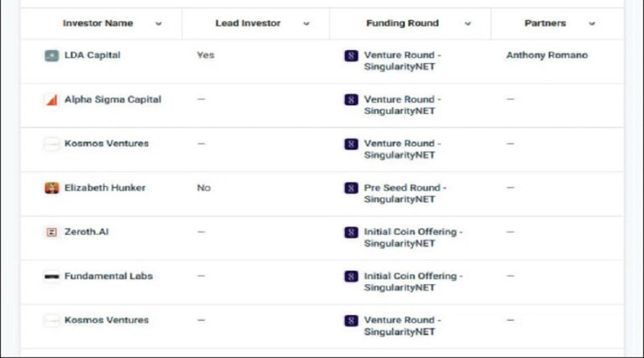Click SingularityNET icon in Zeroth.AI row

click(x=351, y=232)
